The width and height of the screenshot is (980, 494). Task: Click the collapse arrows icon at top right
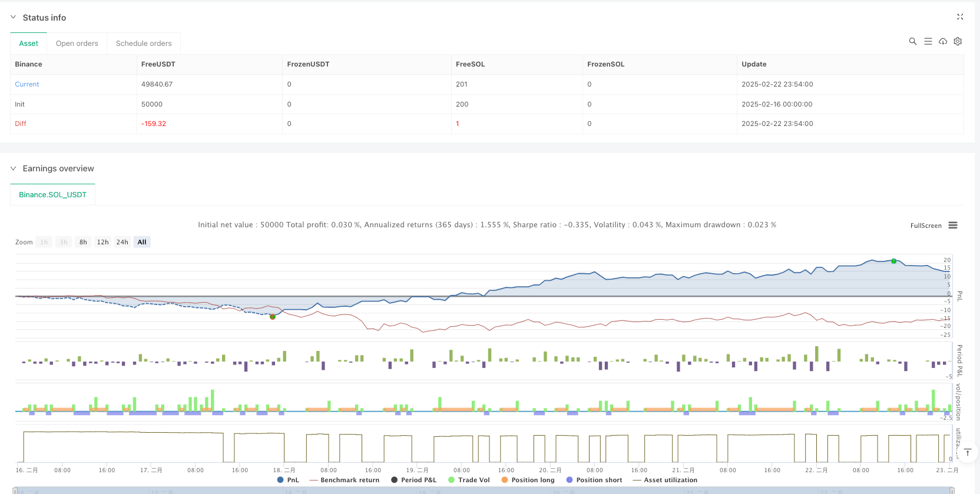(x=960, y=17)
